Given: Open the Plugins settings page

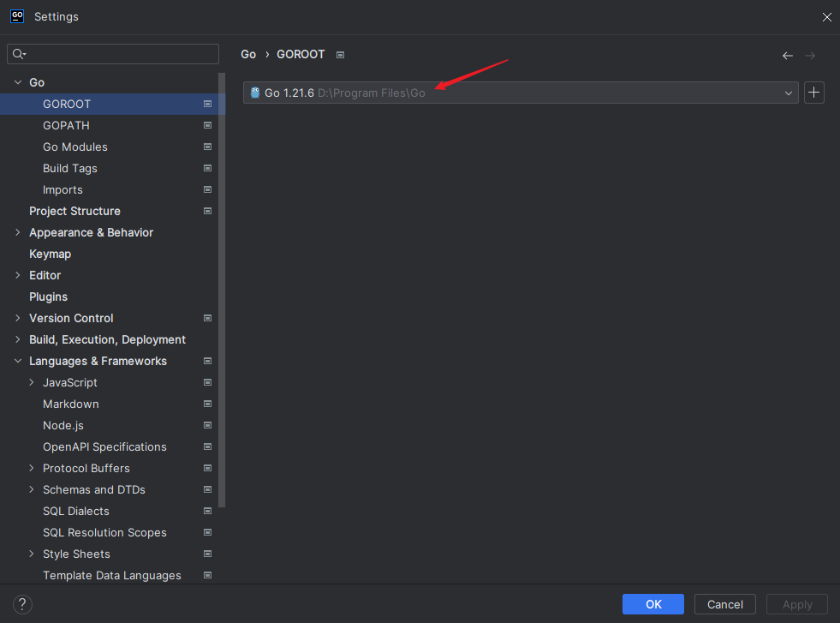Looking at the screenshot, I should (48, 297).
